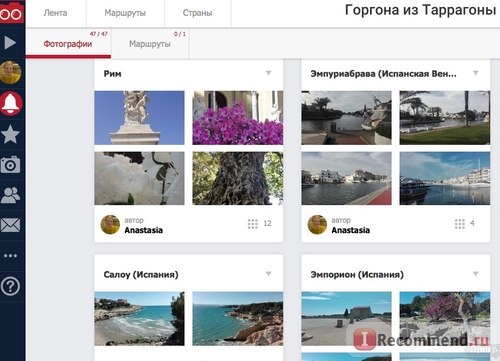500x361 pixels.
Task: Expand the Эмпорион (Испания) dropdown arrow
Action: click(476, 274)
